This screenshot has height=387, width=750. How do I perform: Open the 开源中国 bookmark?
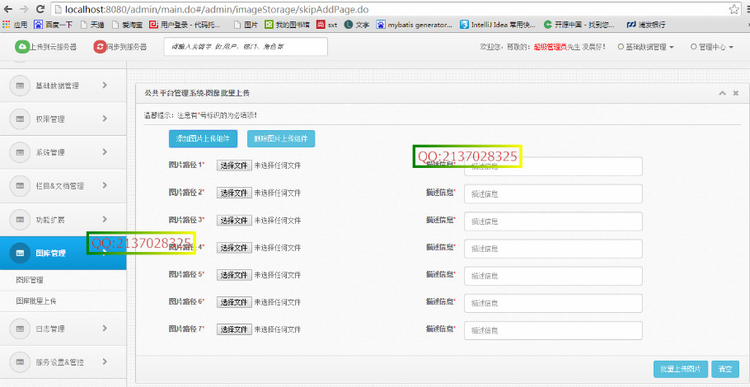point(579,24)
